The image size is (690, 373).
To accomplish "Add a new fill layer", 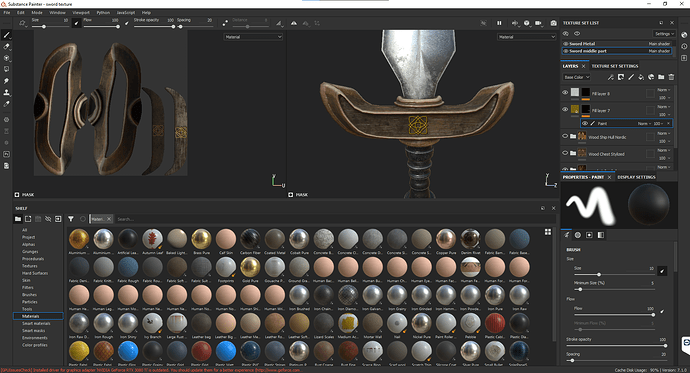I will tap(641, 77).
